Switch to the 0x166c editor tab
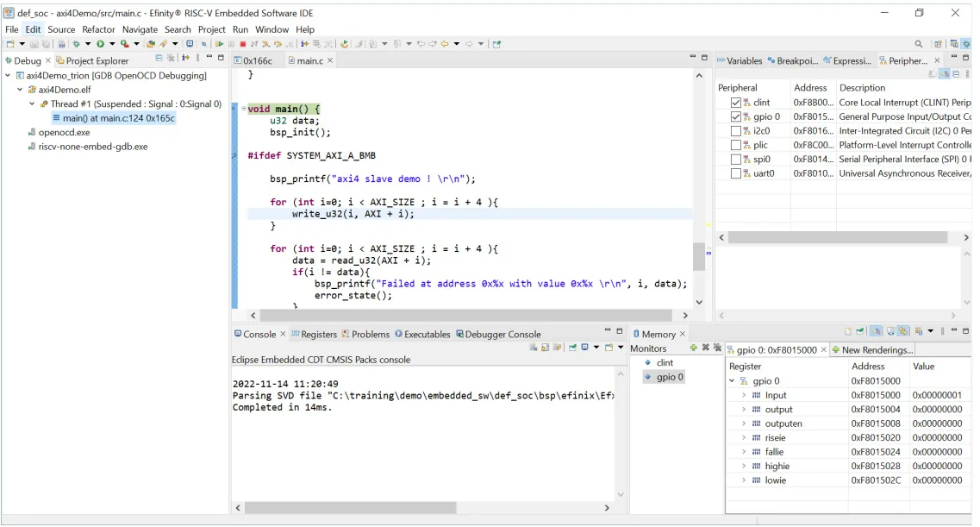 [x=253, y=60]
